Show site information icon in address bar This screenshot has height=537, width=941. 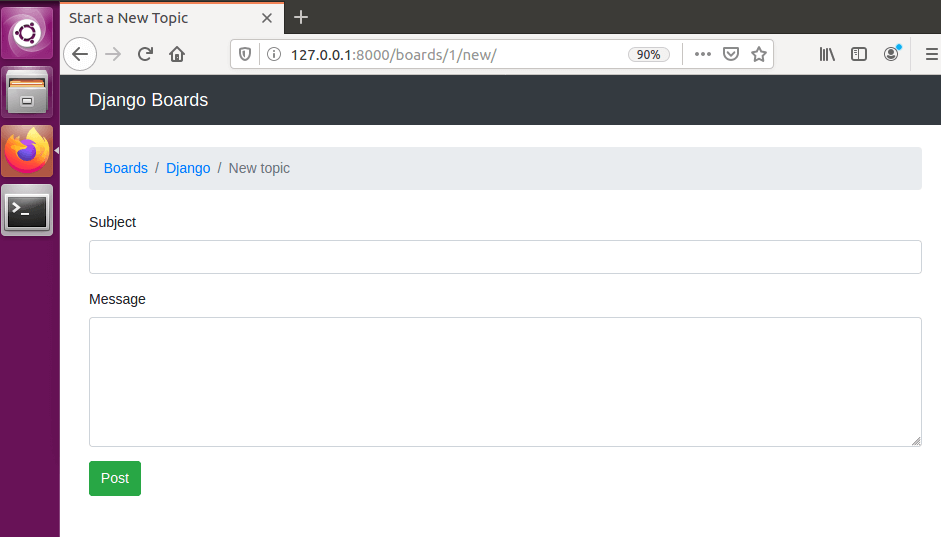coord(274,55)
